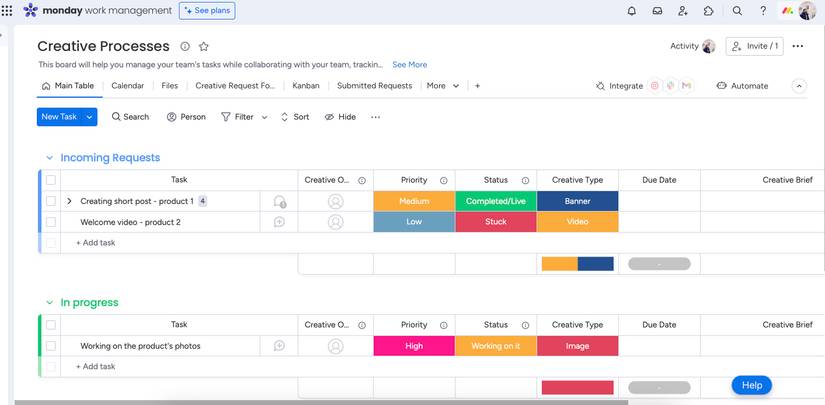The image size is (825, 405).
Task: Select all tasks in In progress group
Action: (x=51, y=325)
